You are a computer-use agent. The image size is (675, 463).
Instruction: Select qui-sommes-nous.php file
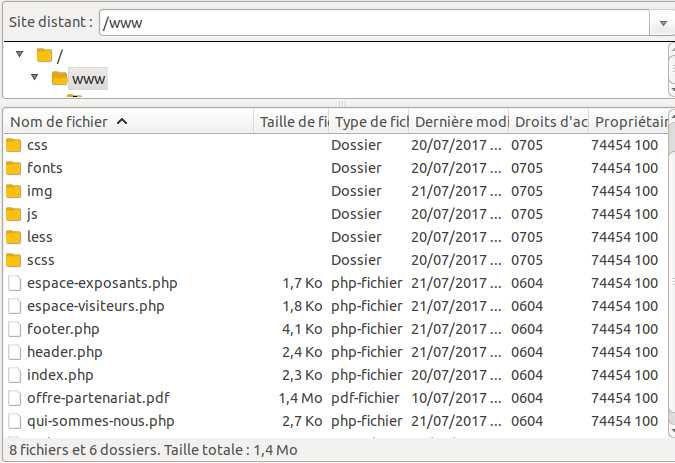(100, 421)
